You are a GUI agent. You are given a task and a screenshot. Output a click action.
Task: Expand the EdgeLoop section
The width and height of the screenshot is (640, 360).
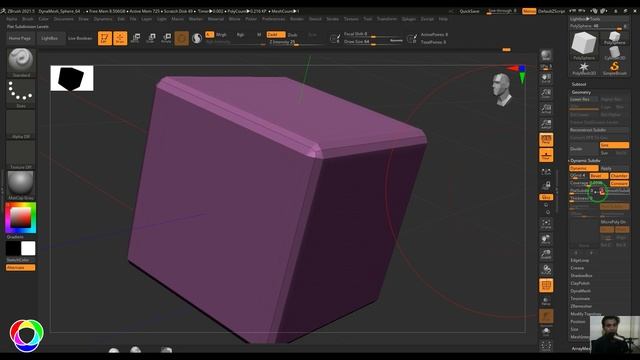[580, 260]
